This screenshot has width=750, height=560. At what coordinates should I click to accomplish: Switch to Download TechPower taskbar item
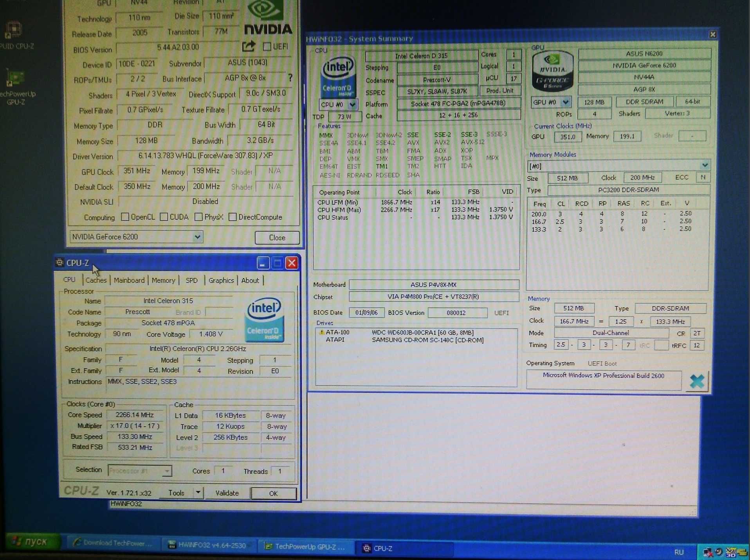(x=113, y=543)
